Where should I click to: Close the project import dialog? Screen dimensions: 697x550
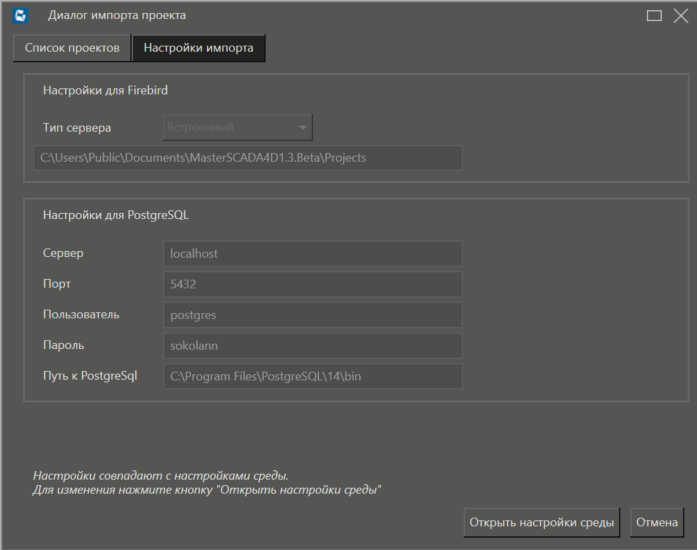[x=680, y=16]
